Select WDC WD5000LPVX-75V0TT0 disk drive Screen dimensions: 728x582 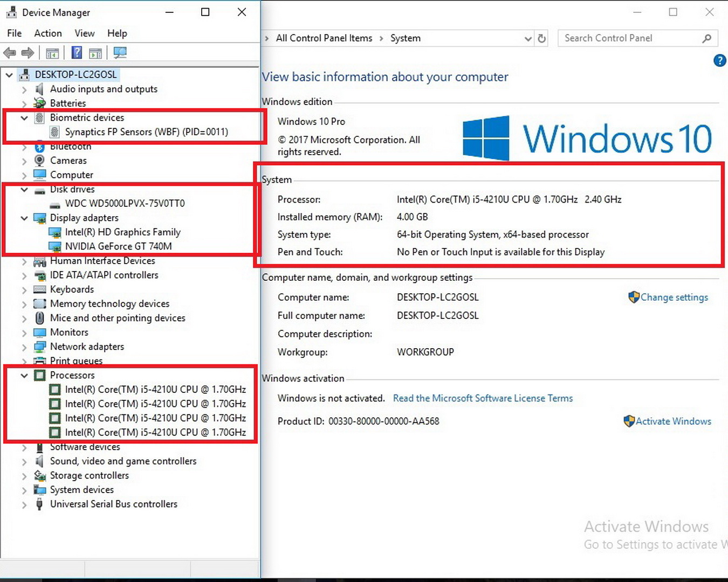pyautogui.click(x=125, y=203)
